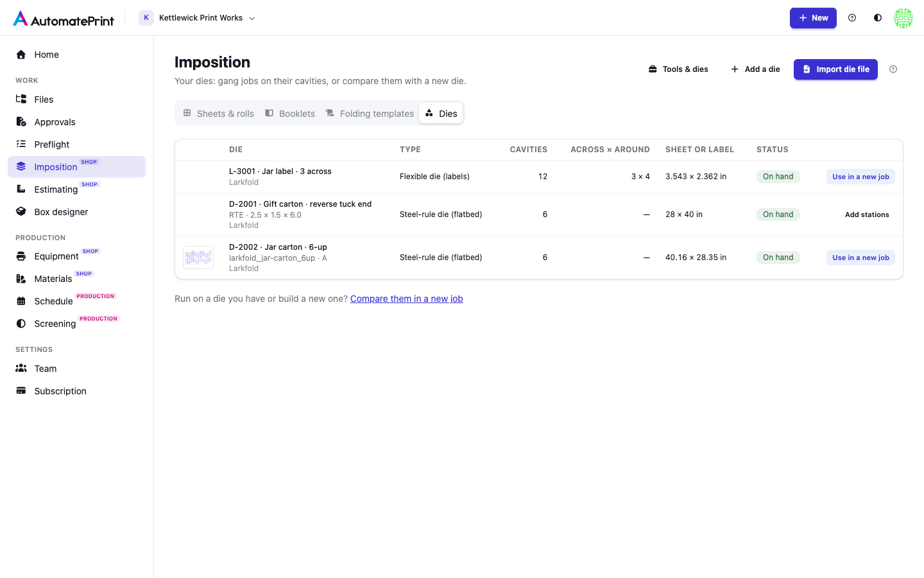Use L-3001 Jar label in a new job
This screenshot has height=578, width=924.
pyautogui.click(x=860, y=177)
